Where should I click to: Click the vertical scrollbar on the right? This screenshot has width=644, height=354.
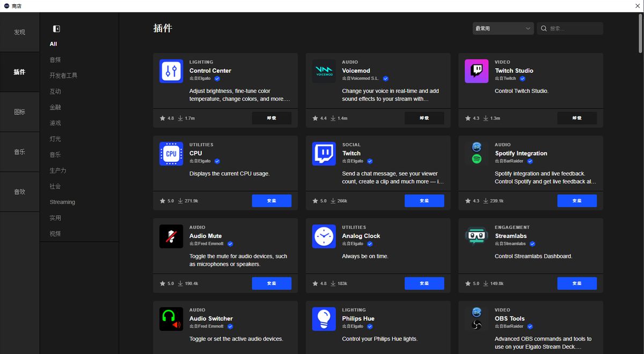point(640,34)
